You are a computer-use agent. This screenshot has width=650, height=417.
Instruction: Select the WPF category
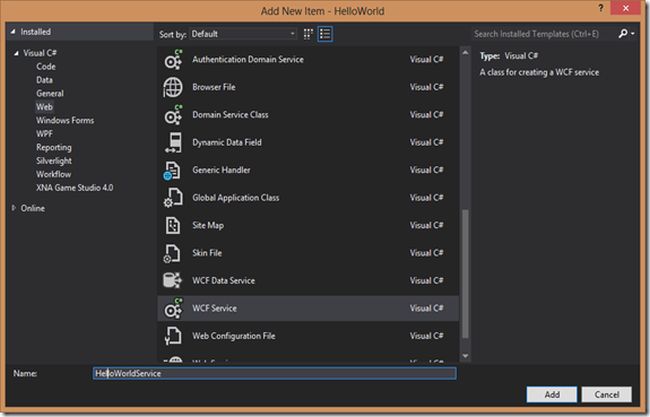(44, 134)
